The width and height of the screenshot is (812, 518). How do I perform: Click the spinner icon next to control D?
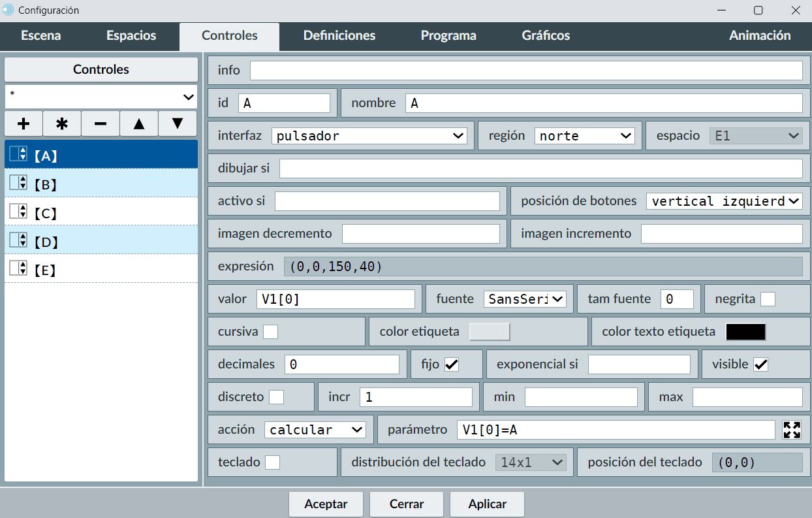coord(18,241)
